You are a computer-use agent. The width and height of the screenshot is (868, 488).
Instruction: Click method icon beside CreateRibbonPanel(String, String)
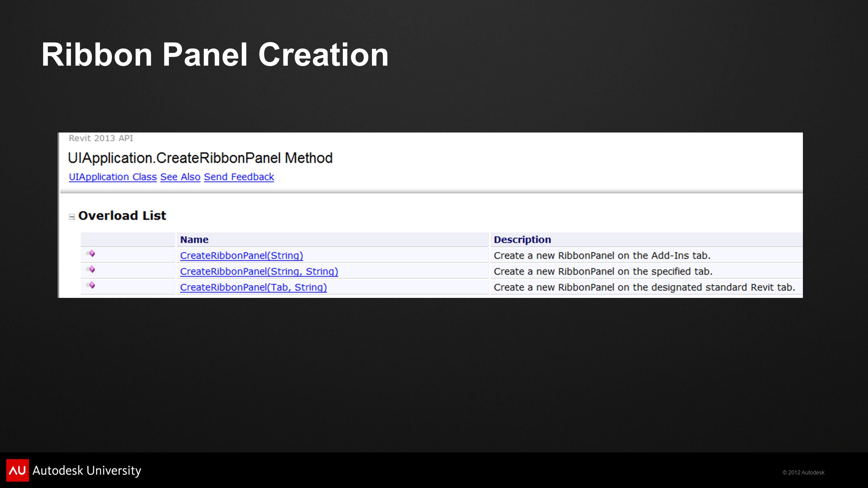point(90,269)
